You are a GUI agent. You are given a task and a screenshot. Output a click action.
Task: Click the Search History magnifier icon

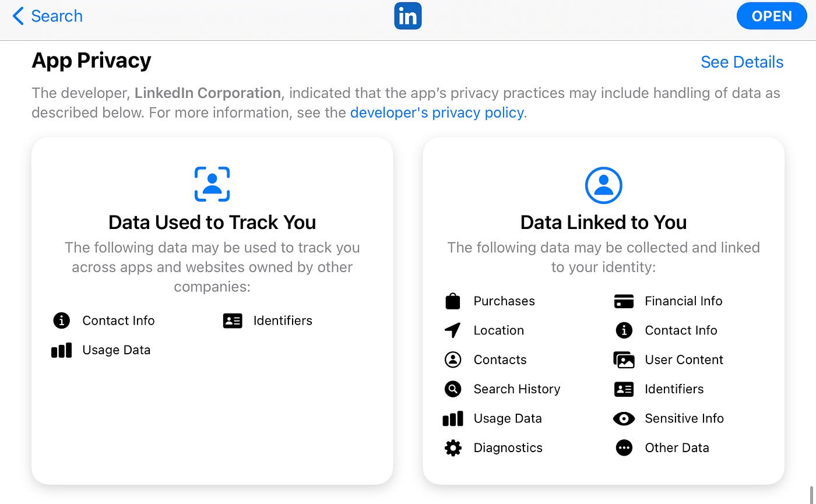click(x=453, y=389)
